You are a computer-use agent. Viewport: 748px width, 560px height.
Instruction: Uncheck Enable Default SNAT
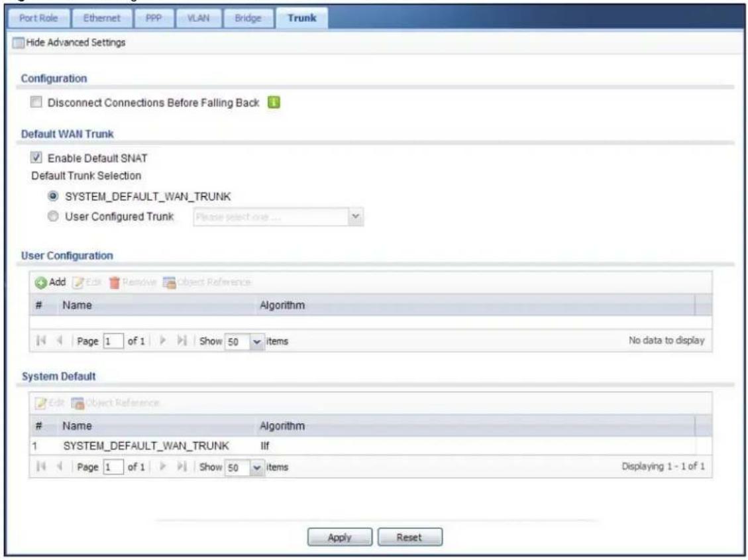(36, 158)
